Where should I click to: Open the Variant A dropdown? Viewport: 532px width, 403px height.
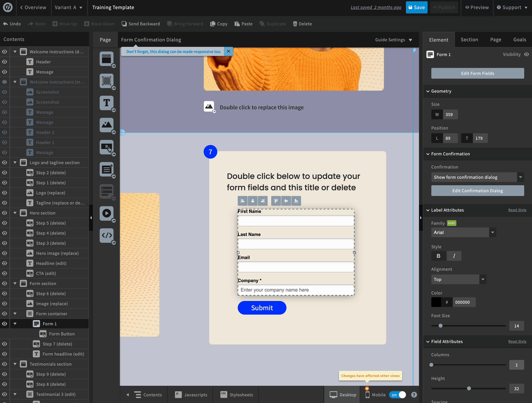pos(68,7)
